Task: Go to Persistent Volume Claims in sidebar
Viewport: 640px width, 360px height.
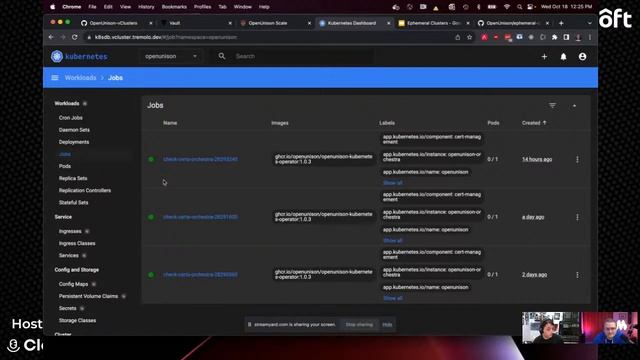Action: click(88, 296)
